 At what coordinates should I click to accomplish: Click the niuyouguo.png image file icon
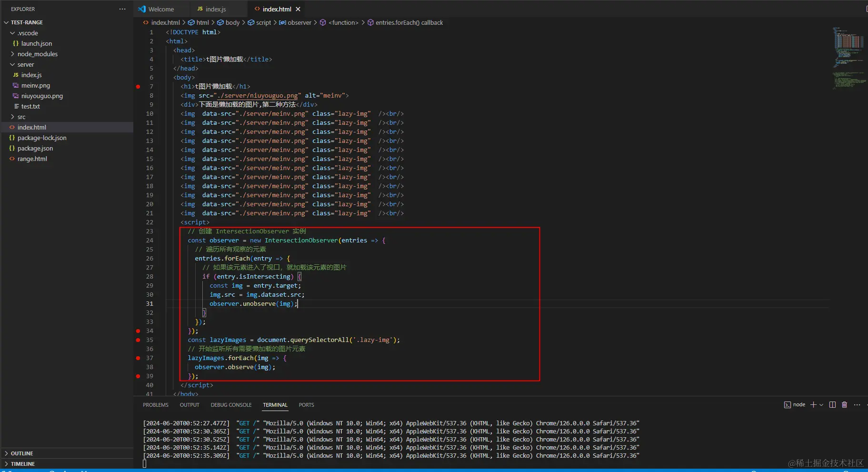[16, 96]
